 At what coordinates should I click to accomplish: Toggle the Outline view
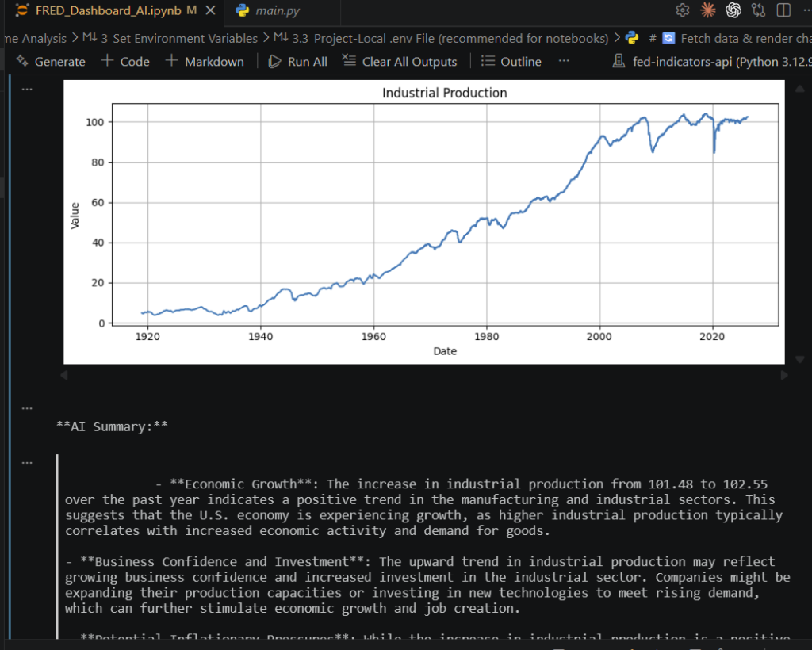[x=511, y=61]
